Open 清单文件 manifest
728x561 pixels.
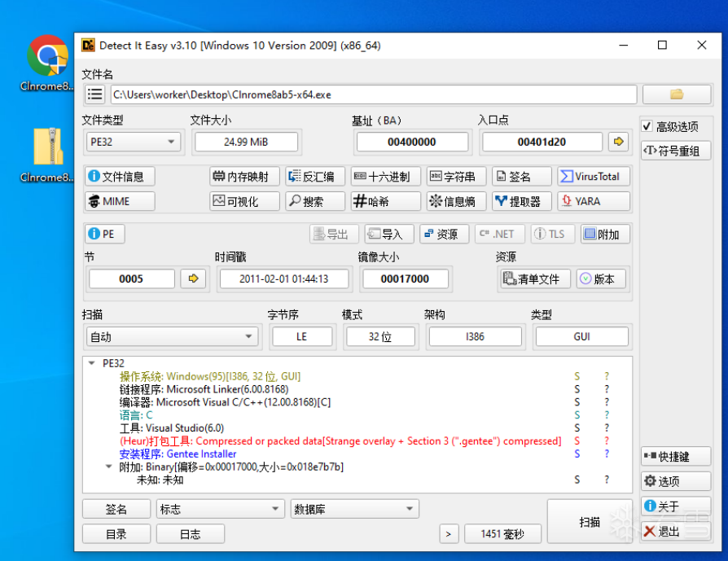point(534,278)
